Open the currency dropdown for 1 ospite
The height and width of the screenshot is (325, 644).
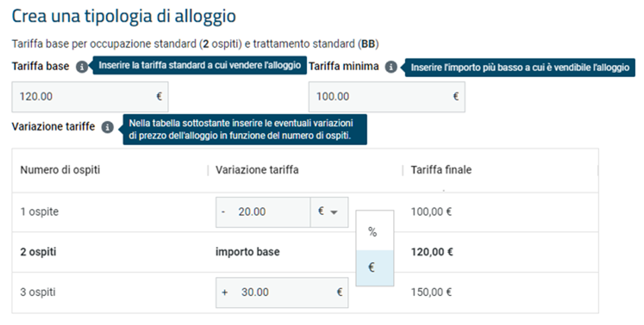pos(329,212)
